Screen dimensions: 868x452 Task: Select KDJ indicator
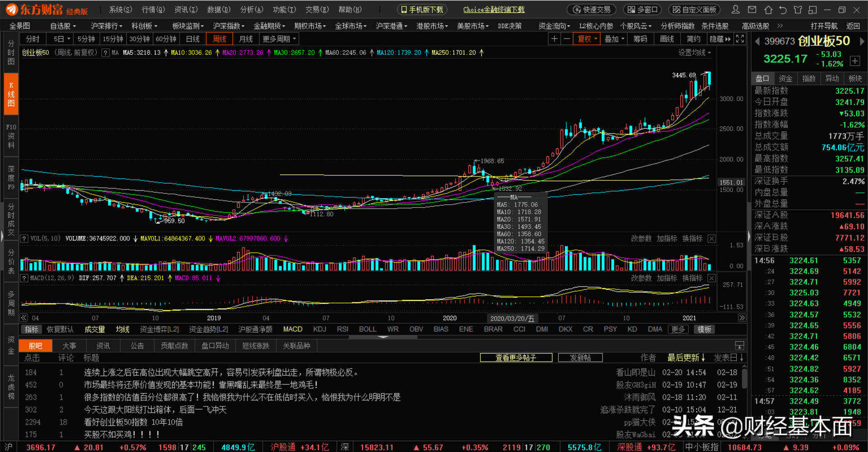click(320, 329)
